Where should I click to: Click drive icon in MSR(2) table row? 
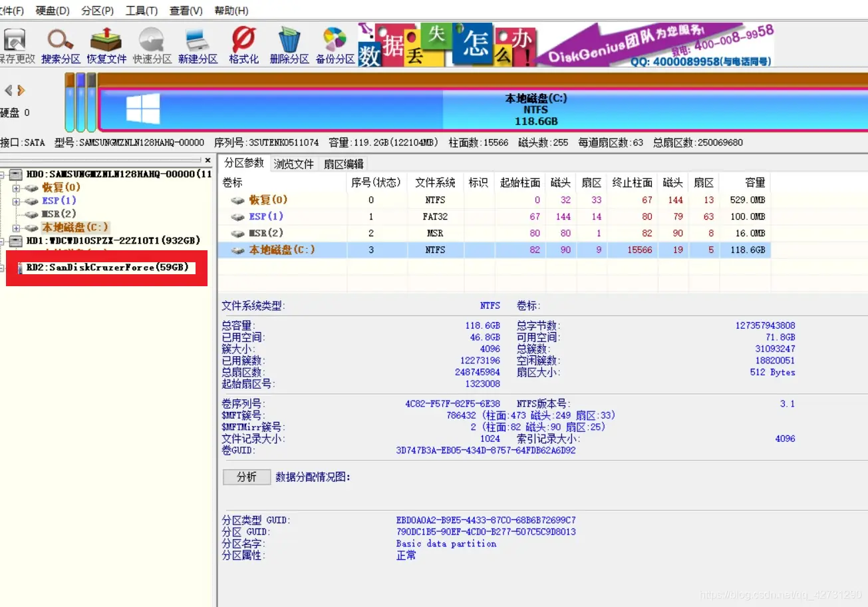point(238,234)
